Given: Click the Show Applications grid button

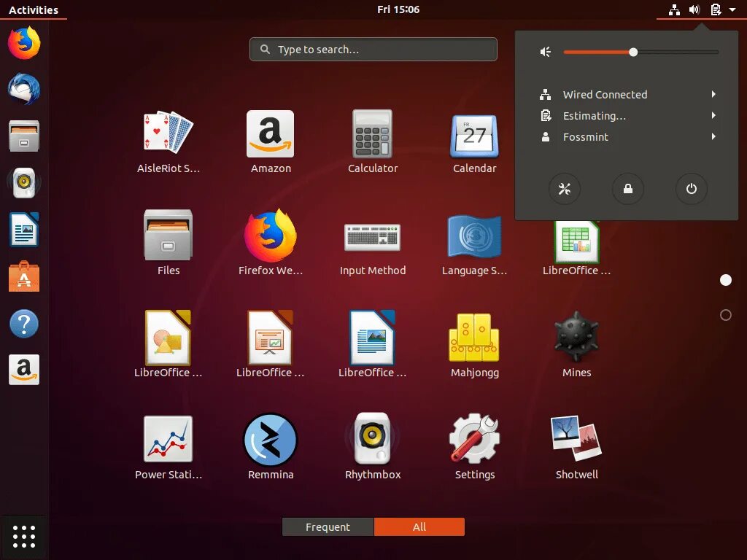Looking at the screenshot, I should click(x=24, y=537).
